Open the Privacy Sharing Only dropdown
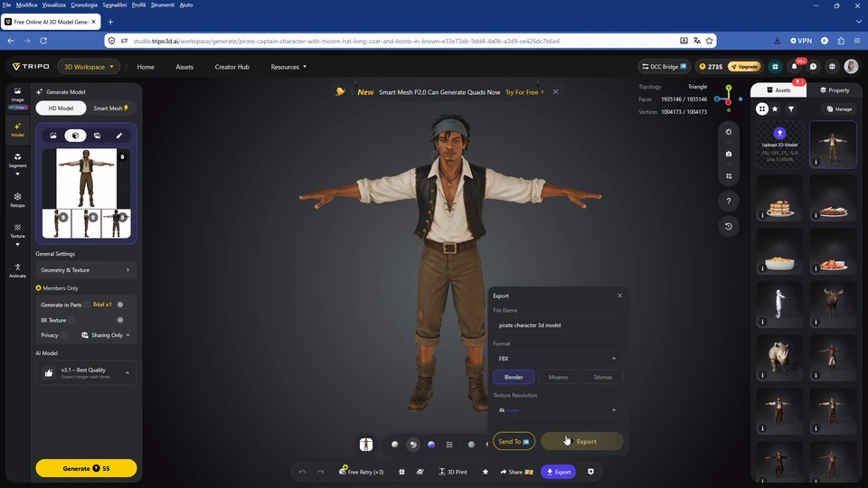 click(x=105, y=334)
